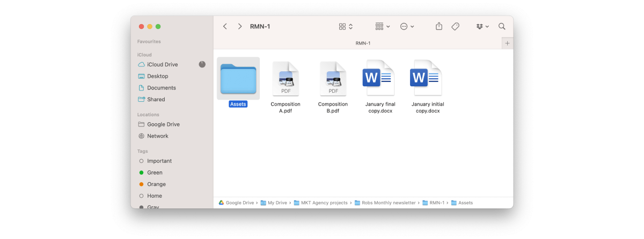Click the iCloud Drive sync progress indicator
The height and width of the screenshot is (239, 644).
point(202,64)
